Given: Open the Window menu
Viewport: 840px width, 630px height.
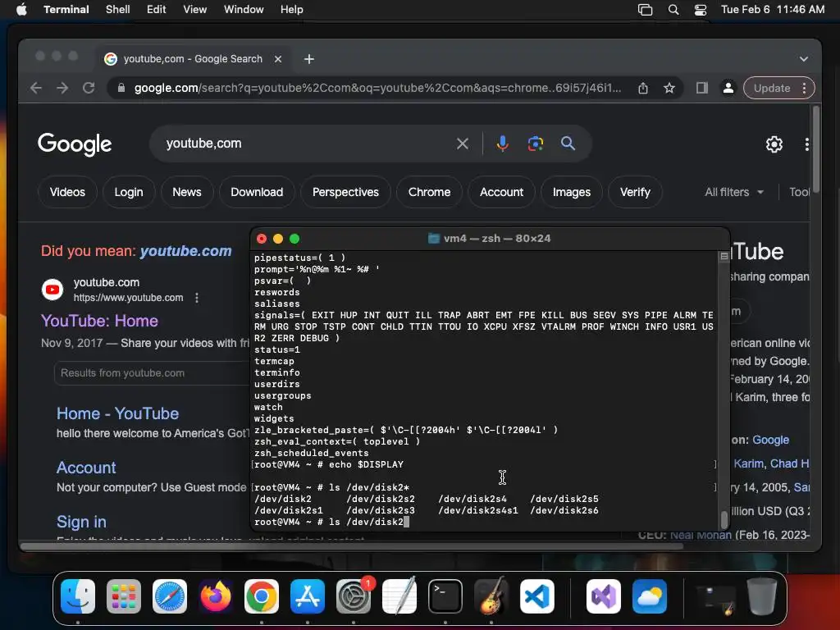Looking at the screenshot, I should pos(244,10).
